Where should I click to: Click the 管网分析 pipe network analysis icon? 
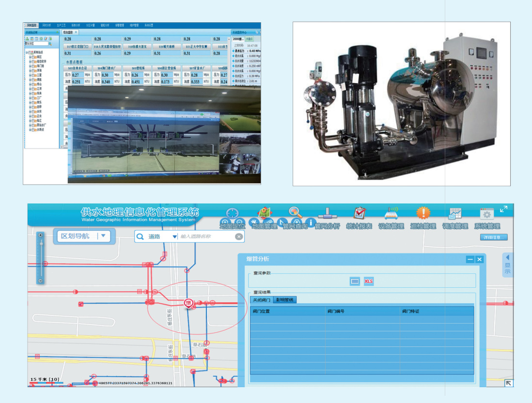tap(327, 214)
